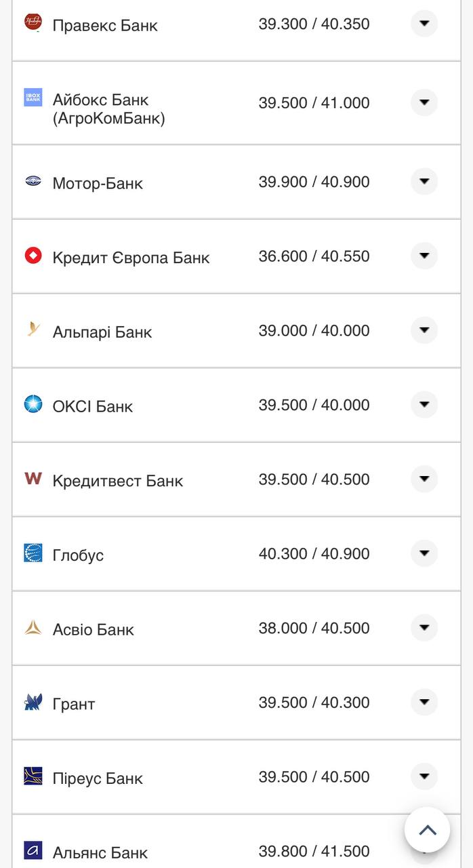Screen dimensions: 473x868
Task: Expand Айбокс Банк dropdown arrow
Action: (x=424, y=102)
